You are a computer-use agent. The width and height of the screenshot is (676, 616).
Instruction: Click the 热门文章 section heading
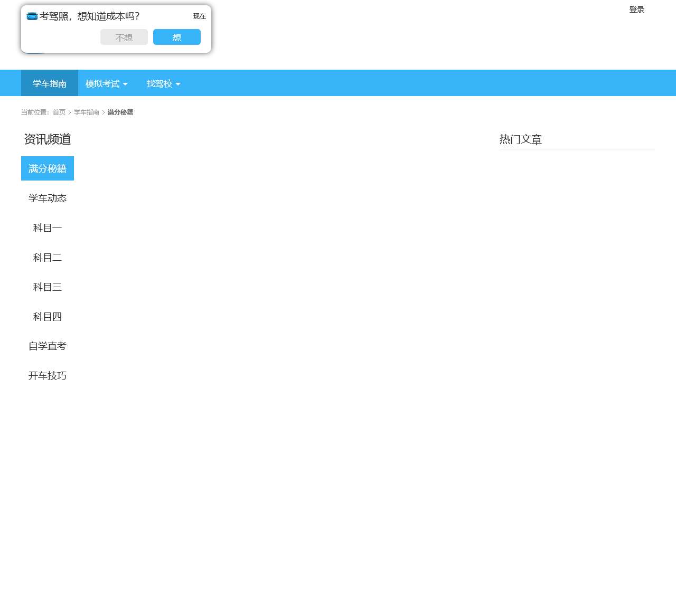tap(521, 139)
